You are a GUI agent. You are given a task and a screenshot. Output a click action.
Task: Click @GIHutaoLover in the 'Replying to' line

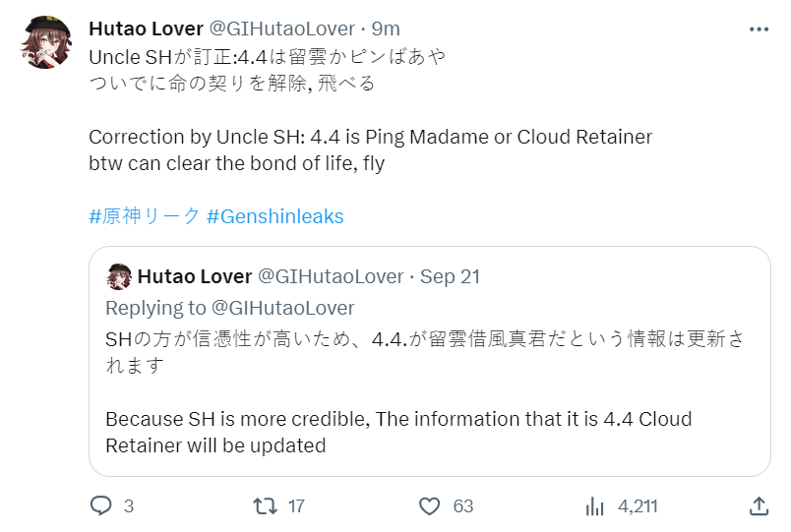coord(283,308)
